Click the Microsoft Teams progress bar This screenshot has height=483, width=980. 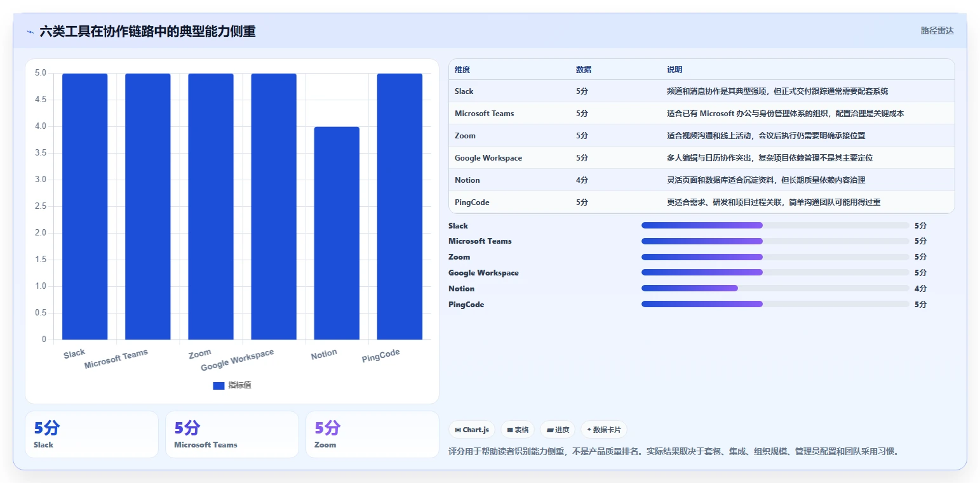click(x=775, y=241)
